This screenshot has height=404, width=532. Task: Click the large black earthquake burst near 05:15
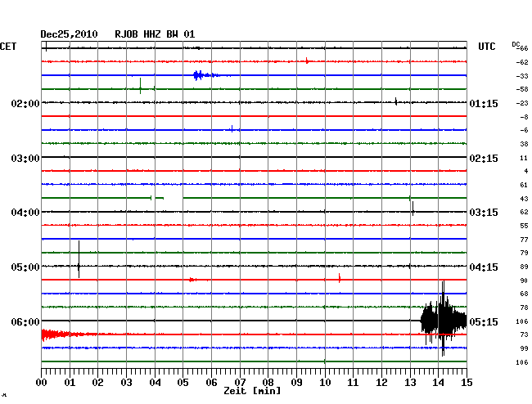click(x=444, y=319)
